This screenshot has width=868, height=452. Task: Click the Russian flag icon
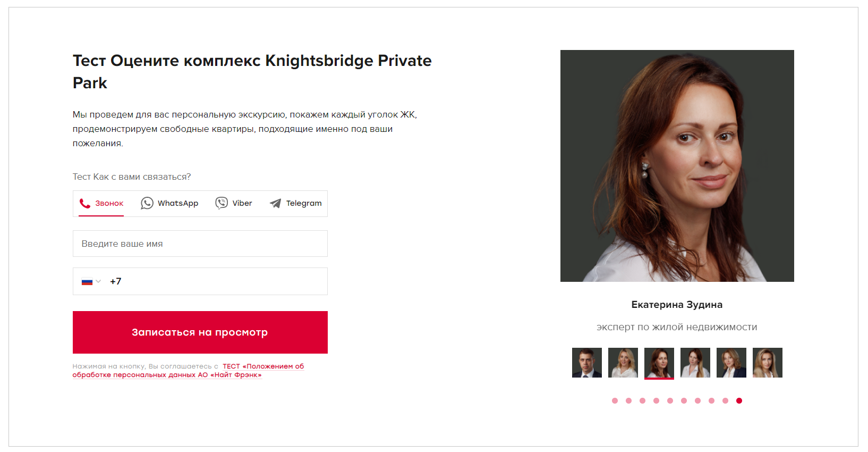(87, 282)
